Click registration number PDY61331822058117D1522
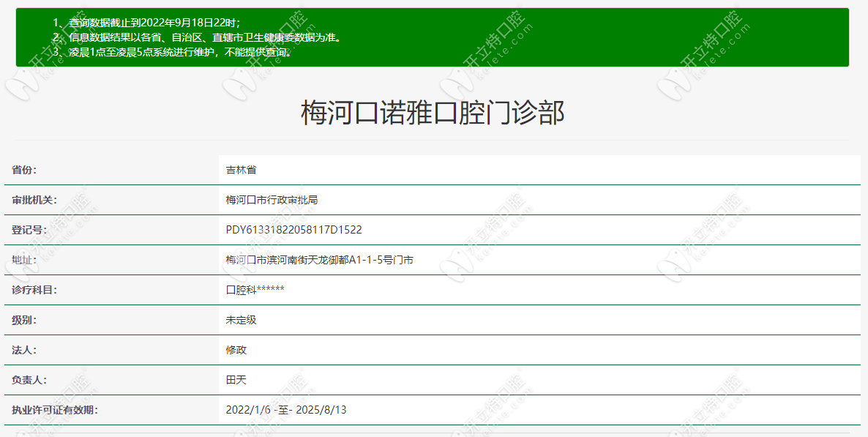This screenshot has width=868, height=437. 294,230
